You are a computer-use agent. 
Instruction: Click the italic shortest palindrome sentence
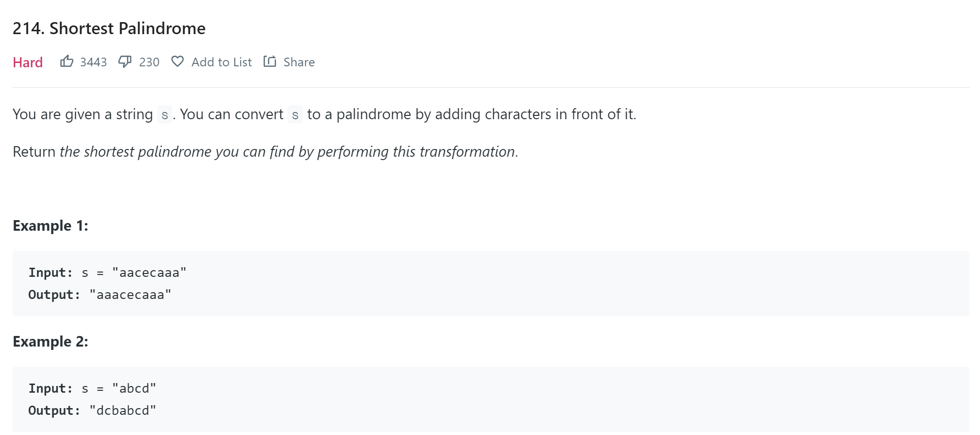click(288, 152)
